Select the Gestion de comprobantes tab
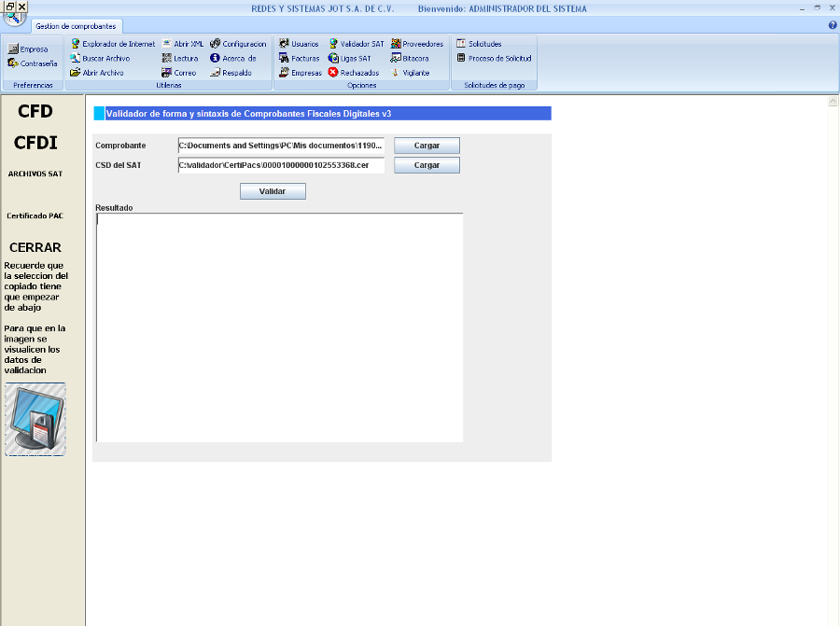This screenshot has height=626, width=840. (76, 26)
